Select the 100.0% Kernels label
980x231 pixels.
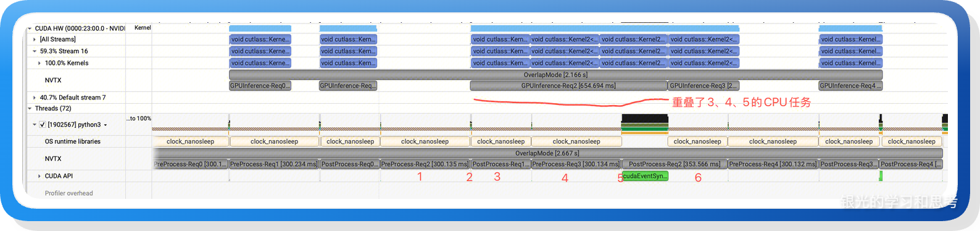point(67,63)
